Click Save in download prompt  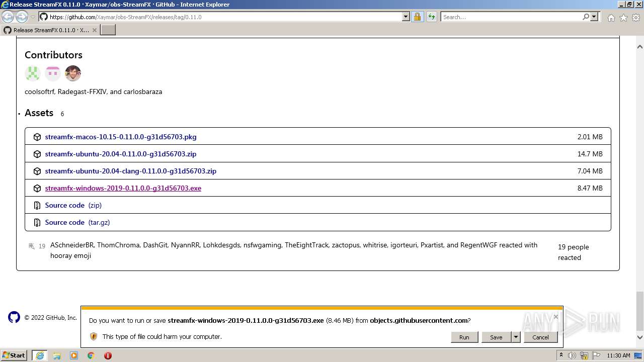click(x=496, y=337)
